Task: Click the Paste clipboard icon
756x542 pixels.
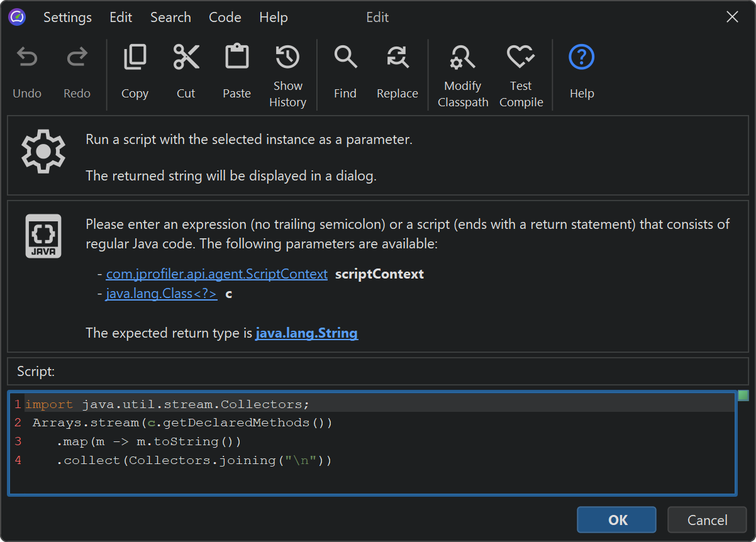Action: (x=236, y=58)
